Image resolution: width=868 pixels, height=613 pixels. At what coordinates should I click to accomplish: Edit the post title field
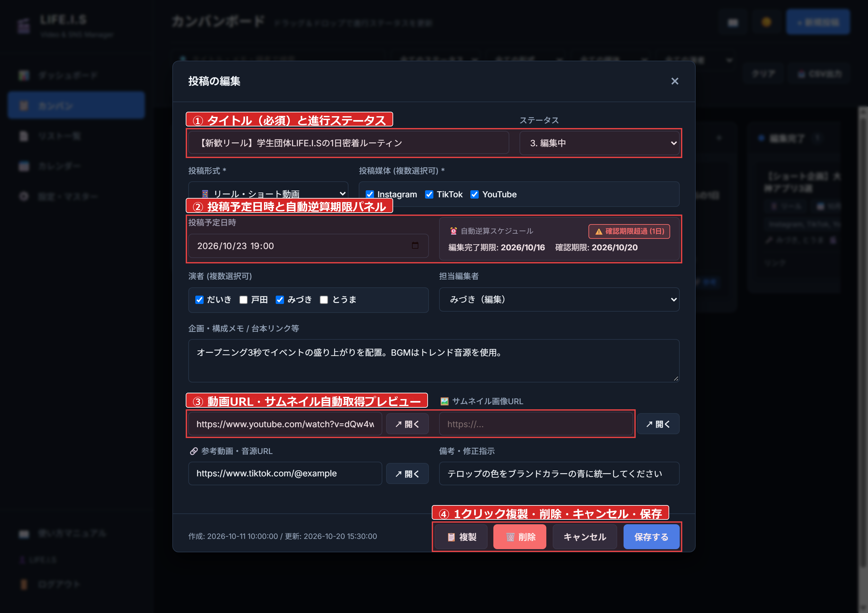coord(348,143)
